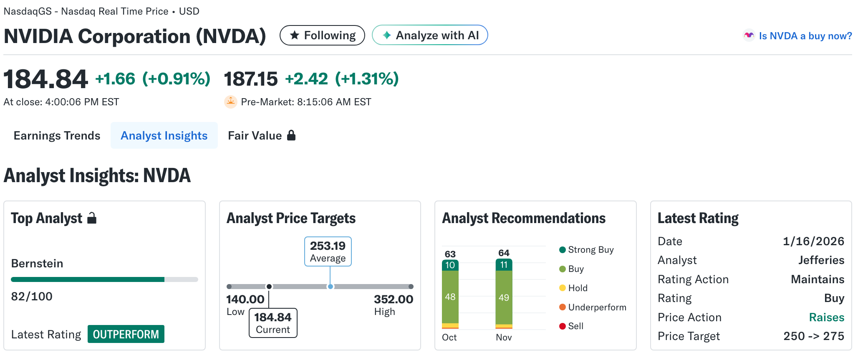
Task: Click the sparkle icon in Analyze with AI
Action: pos(387,35)
